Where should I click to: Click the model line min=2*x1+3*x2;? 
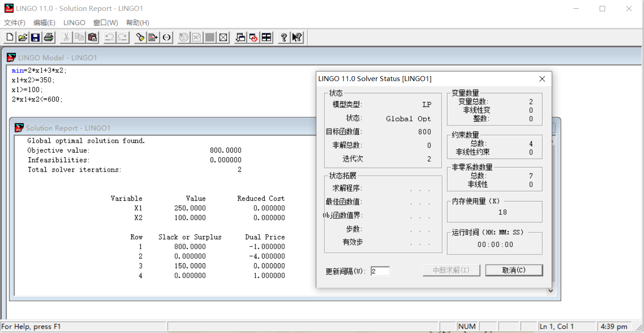coord(39,71)
